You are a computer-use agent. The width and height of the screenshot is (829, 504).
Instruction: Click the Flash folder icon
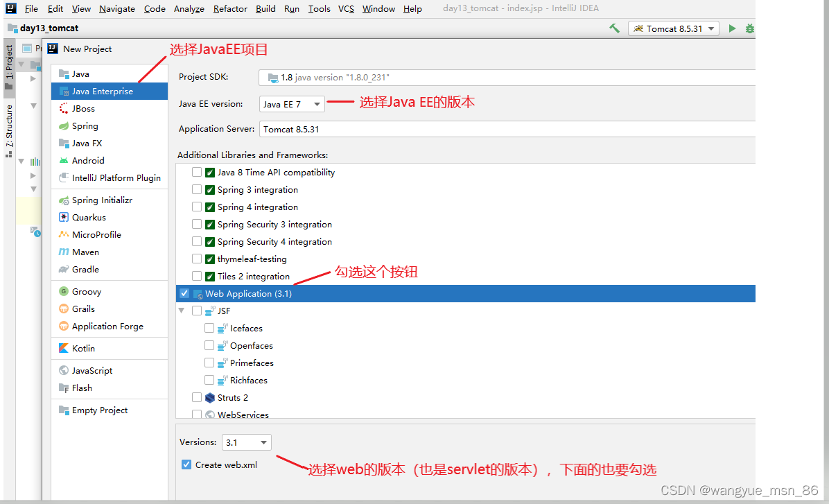point(64,388)
